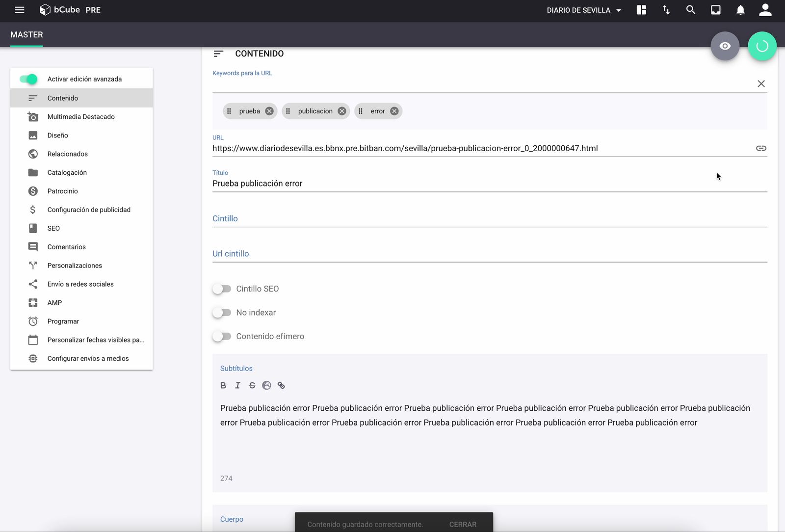
Task: Open the notifications bell
Action: coord(740,10)
